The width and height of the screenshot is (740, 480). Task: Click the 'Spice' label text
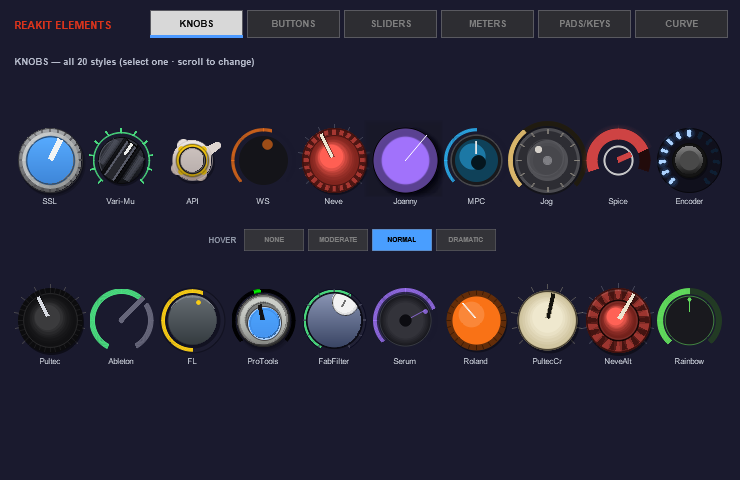(618, 201)
